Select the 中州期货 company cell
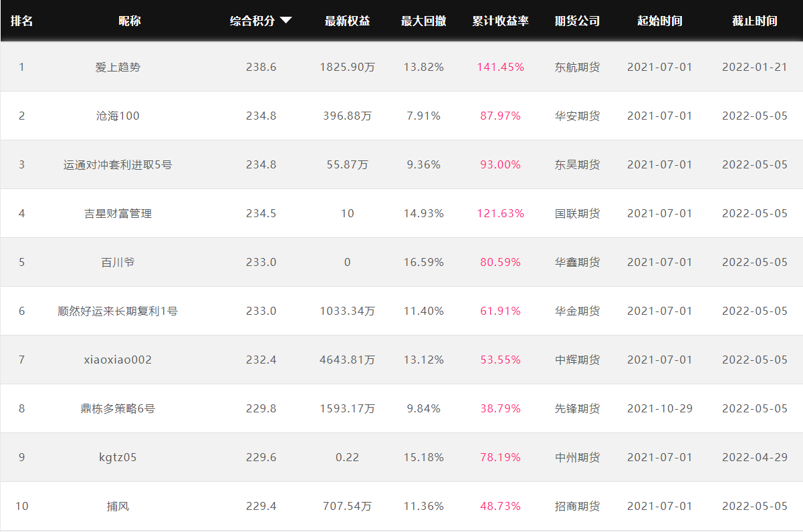Screen dimensions: 803x532 [577, 457]
